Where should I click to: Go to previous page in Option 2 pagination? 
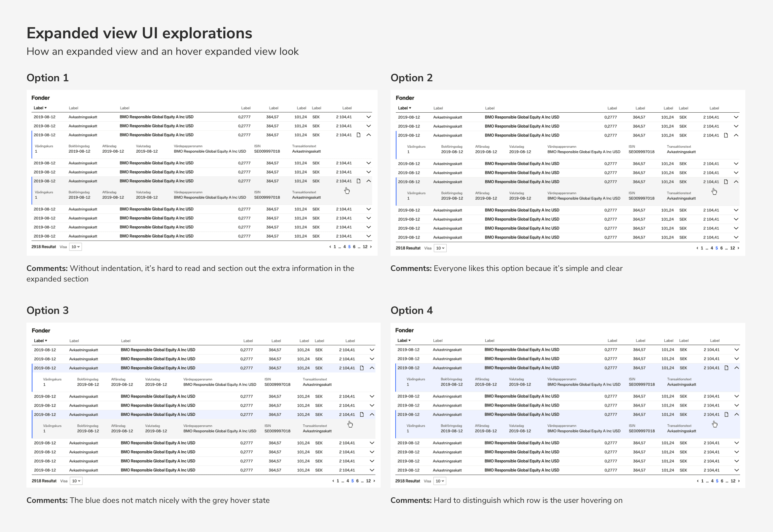coord(697,248)
